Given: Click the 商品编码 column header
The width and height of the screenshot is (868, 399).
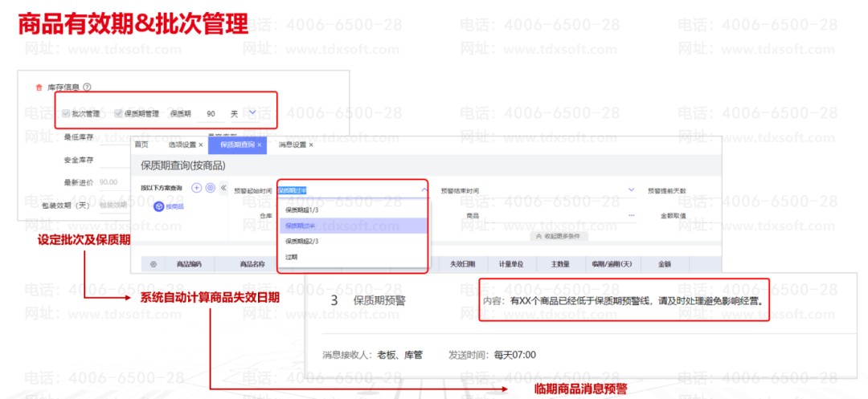Looking at the screenshot, I should [189, 264].
